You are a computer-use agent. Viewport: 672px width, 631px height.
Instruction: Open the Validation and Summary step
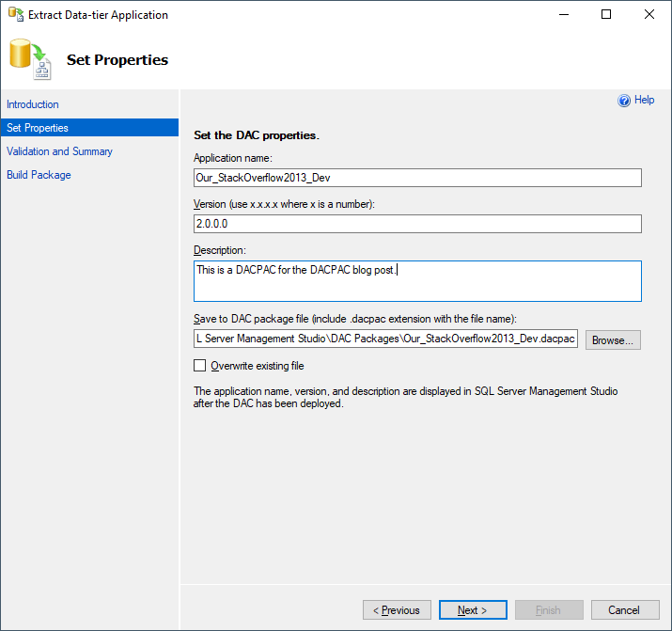coord(59,151)
